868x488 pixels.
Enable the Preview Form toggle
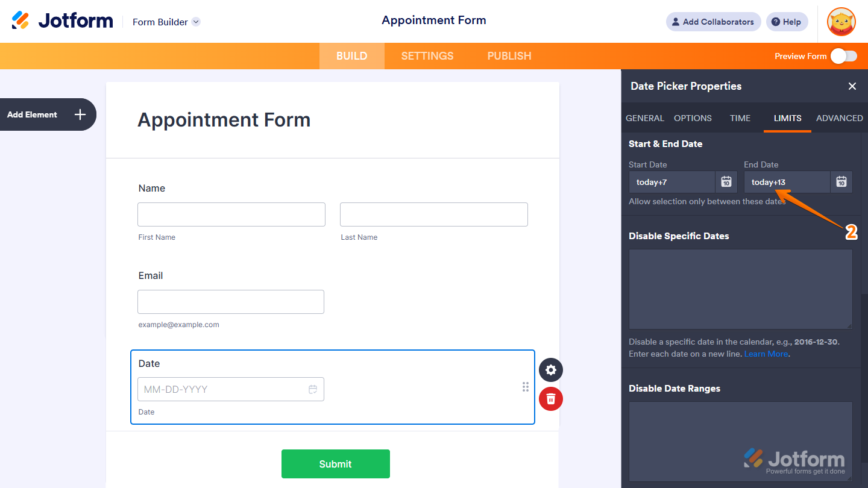[x=844, y=55]
